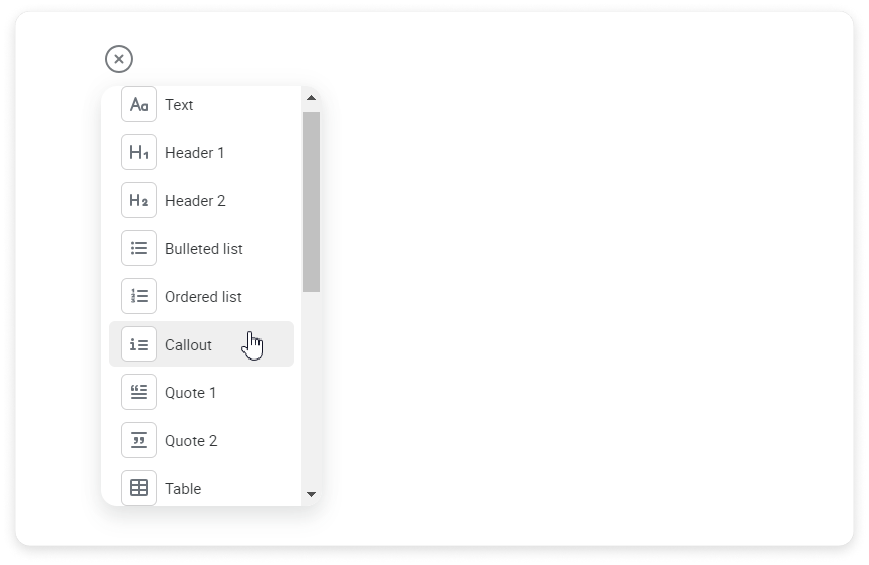Click the scrollbar down arrow
Screen dimensions: 869x565
[311, 494]
